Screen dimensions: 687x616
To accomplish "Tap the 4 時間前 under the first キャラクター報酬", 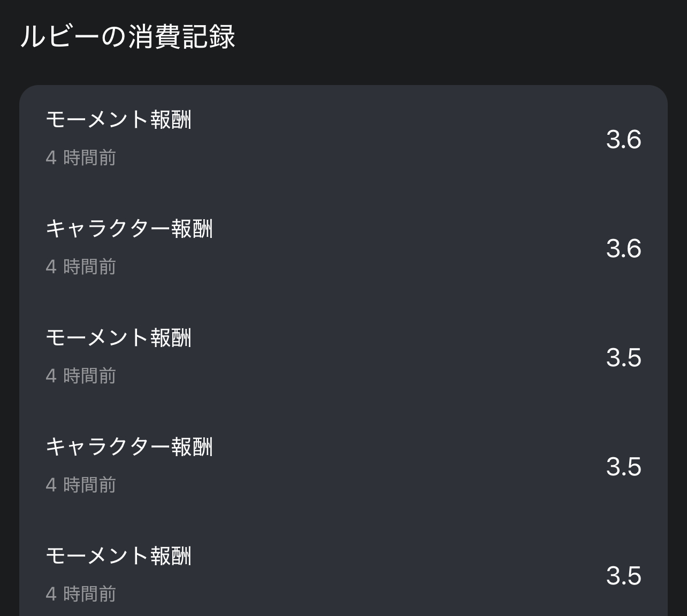I will (x=81, y=267).
